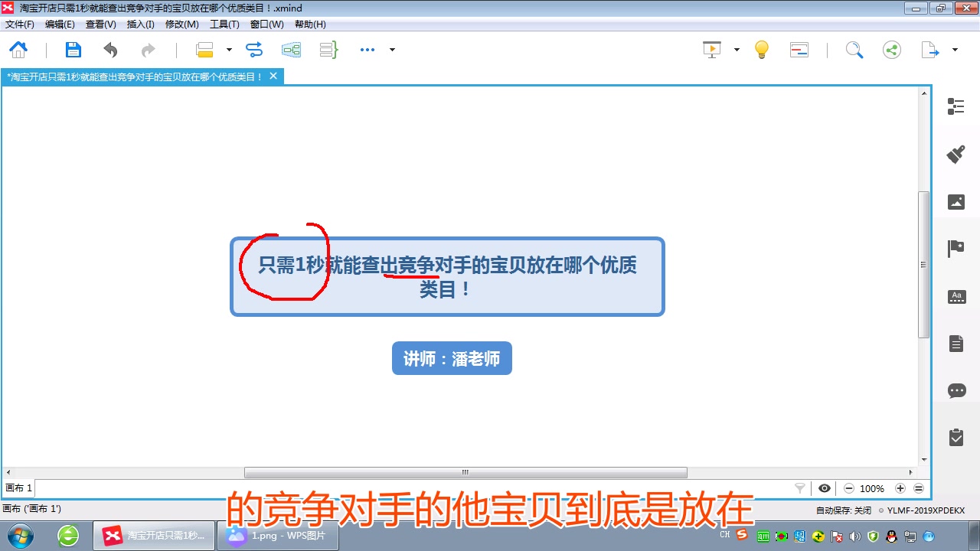Open the Markers flag panel

coord(956,248)
